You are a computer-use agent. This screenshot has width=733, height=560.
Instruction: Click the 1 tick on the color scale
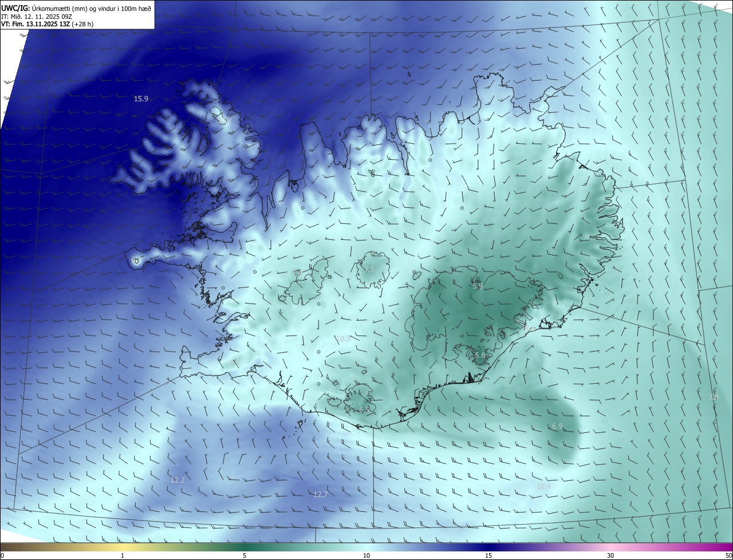click(x=123, y=555)
